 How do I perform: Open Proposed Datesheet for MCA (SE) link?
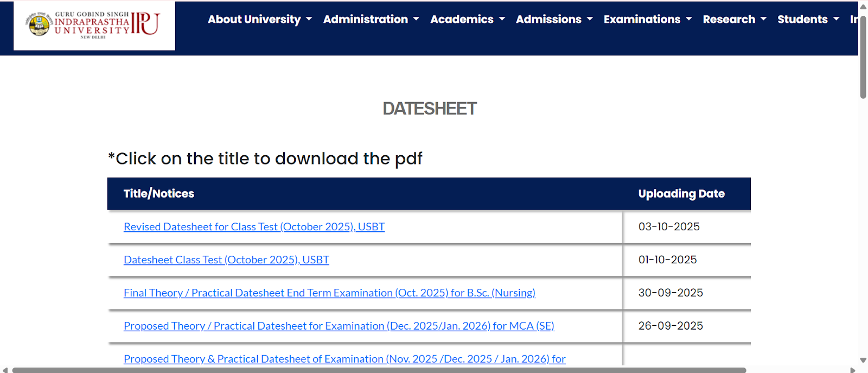coord(339,326)
